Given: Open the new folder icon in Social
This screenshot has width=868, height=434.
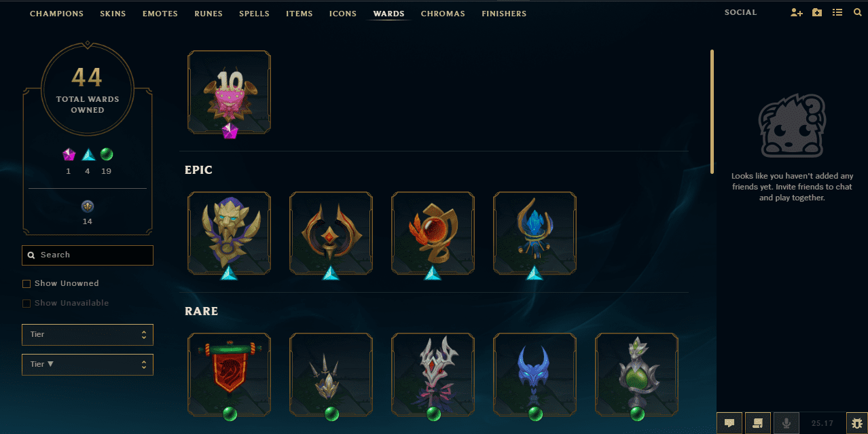Looking at the screenshot, I should point(817,13).
